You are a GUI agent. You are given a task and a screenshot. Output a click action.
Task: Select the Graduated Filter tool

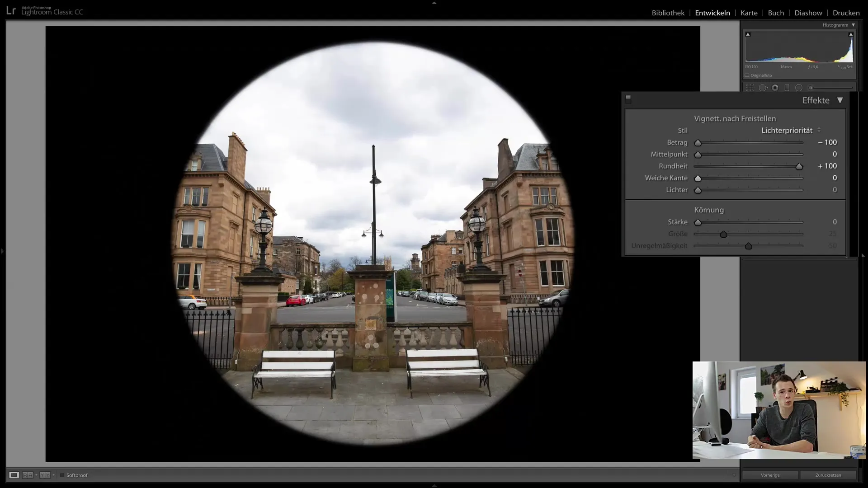(787, 88)
